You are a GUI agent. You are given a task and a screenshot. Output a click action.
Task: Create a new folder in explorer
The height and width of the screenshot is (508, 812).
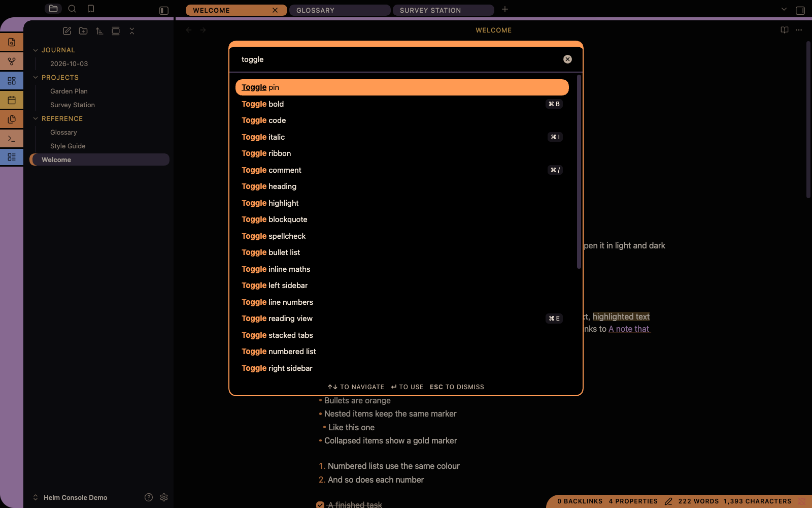pyautogui.click(x=83, y=31)
